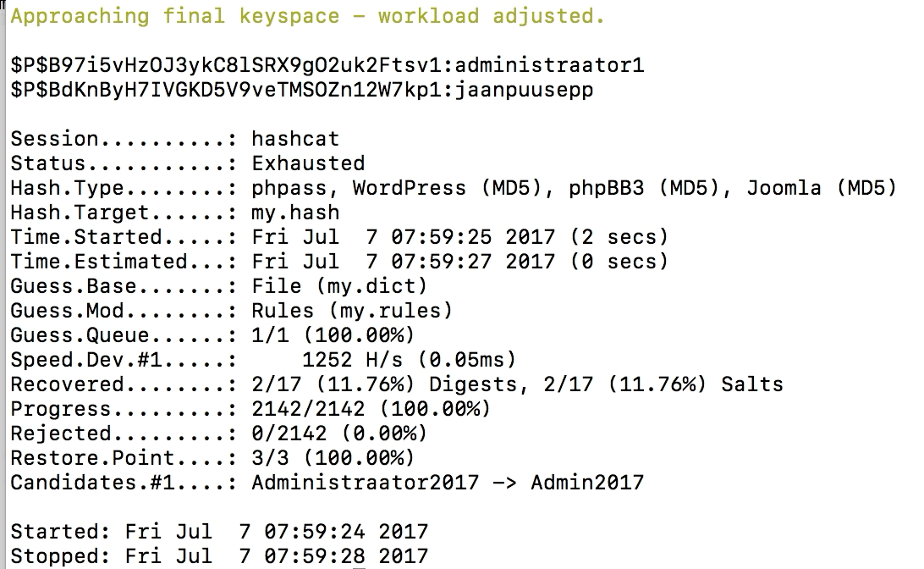Click the Started timestamp line at bottom
Image resolution: width=924 pixels, height=569 pixels.
tap(219, 532)
